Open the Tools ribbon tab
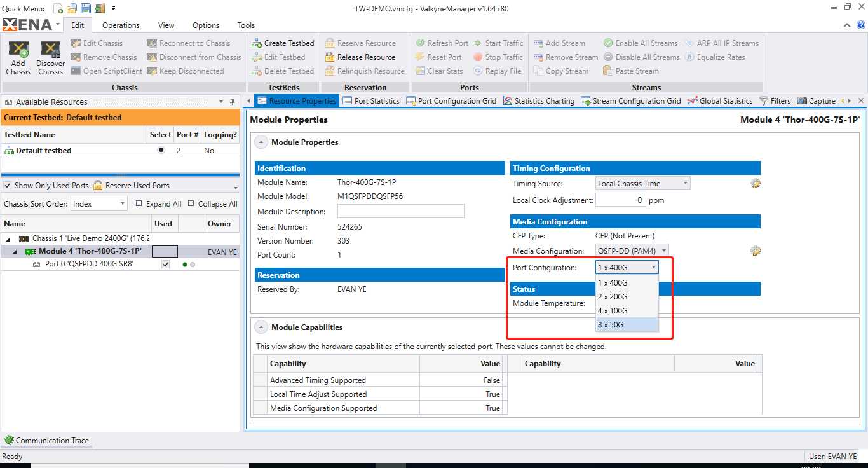 pos(246,25)
